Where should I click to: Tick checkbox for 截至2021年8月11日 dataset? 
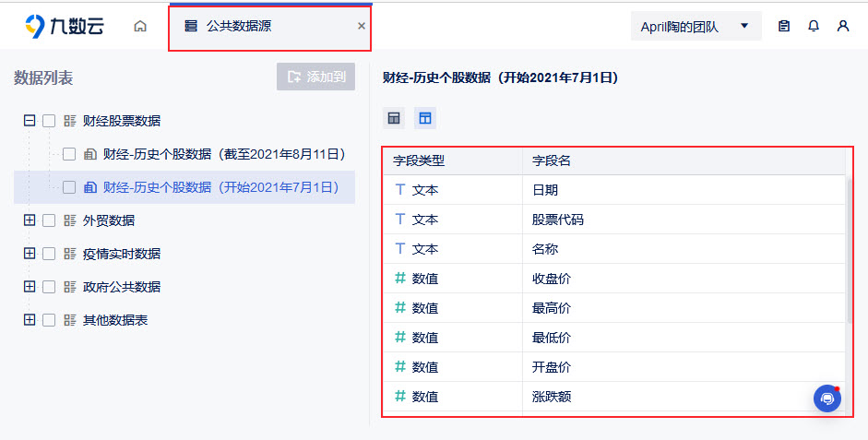click(68, 154)
